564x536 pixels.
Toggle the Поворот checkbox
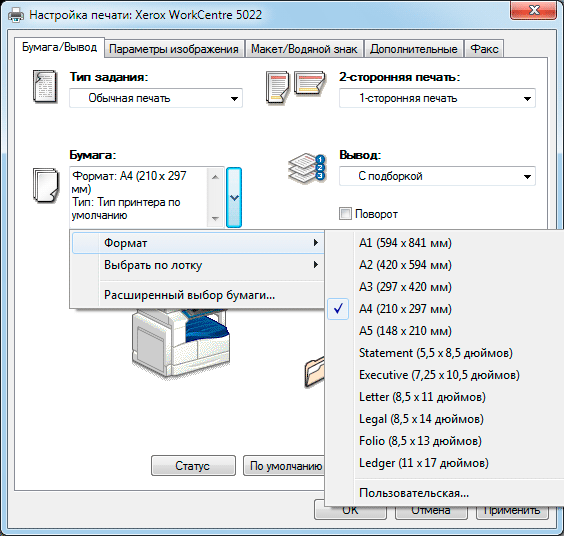tap(345, 213)
